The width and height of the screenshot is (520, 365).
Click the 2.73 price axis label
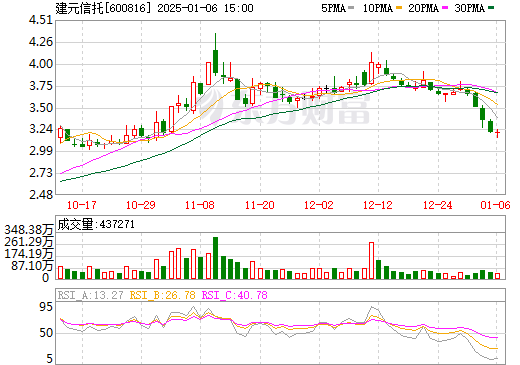(x=41, y=173)
